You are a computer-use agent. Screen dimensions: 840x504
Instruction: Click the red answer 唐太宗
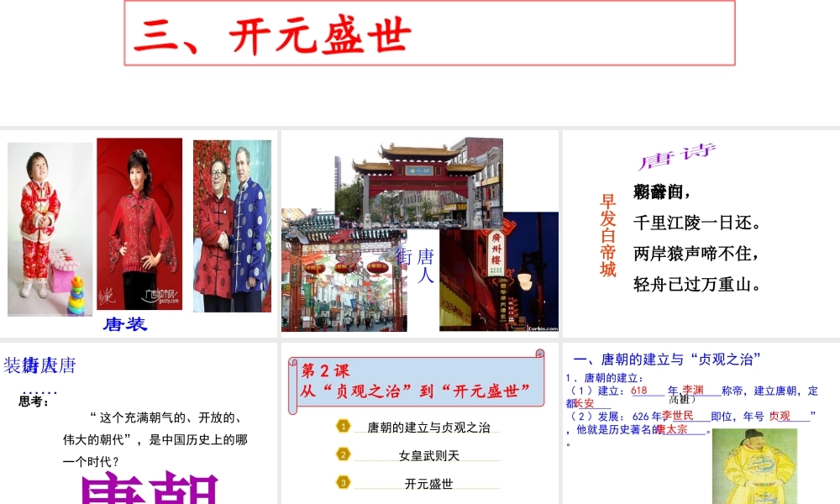(672, 429)
